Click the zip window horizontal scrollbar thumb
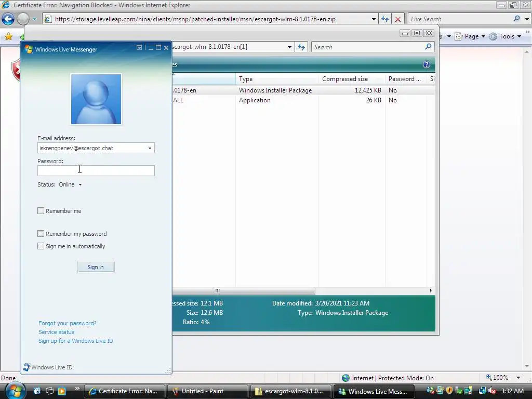This screenshot has height=399, width=532. coord(244,291)
